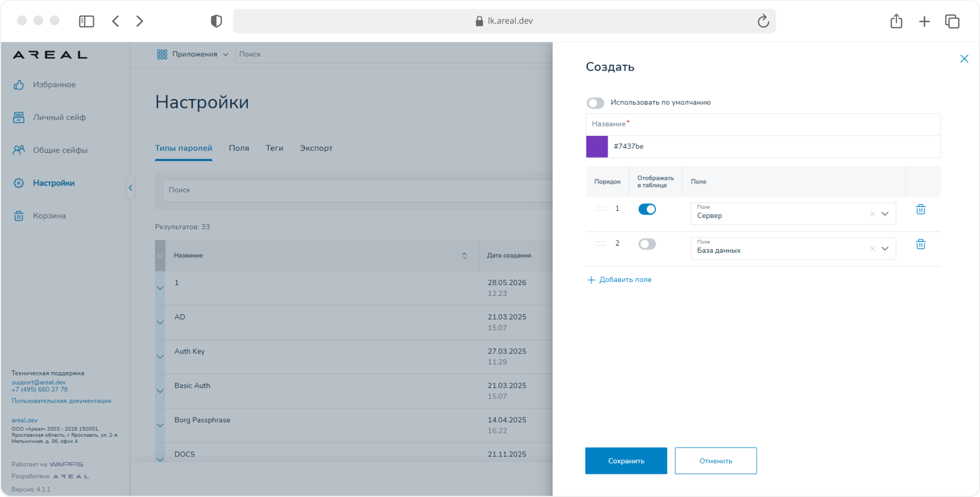Viewport: 980px width, 497px height.
Task: Close the Создать panel
Action: tap(964, 59)
